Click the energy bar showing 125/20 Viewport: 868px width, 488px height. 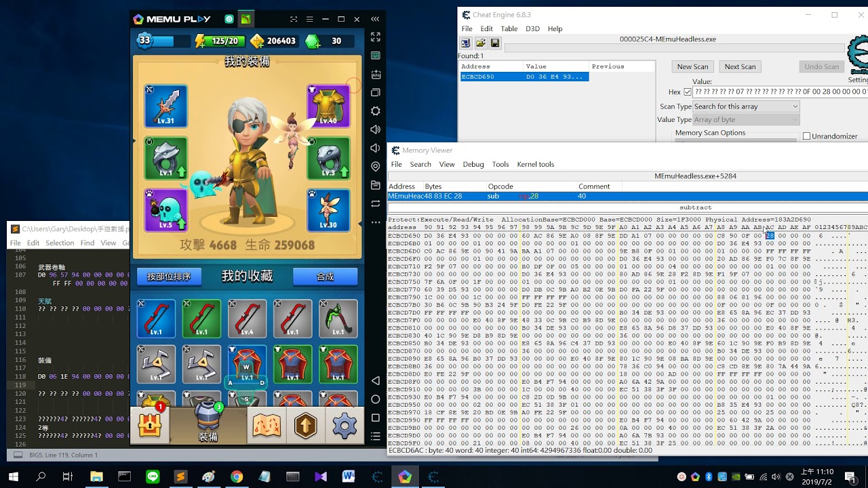point(219,41)
